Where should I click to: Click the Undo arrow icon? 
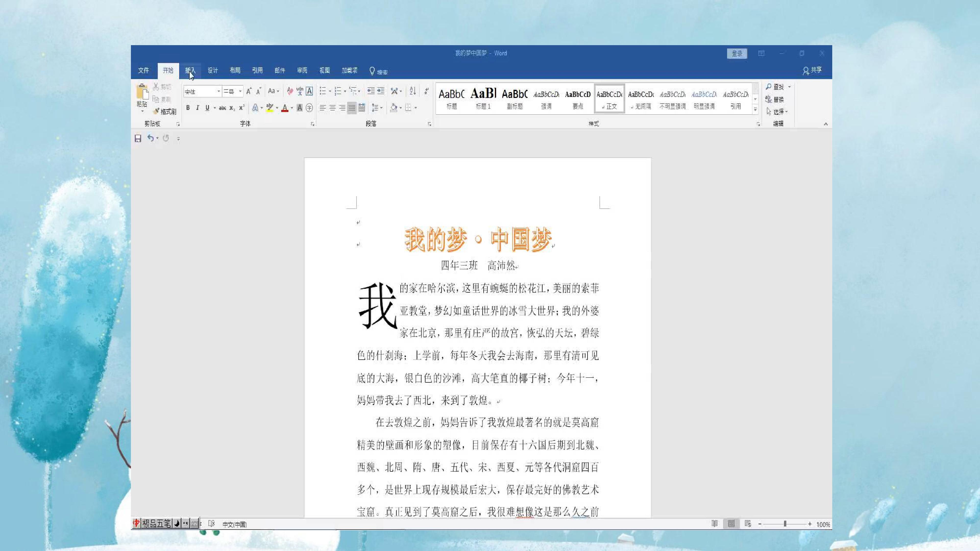(151, 138)
